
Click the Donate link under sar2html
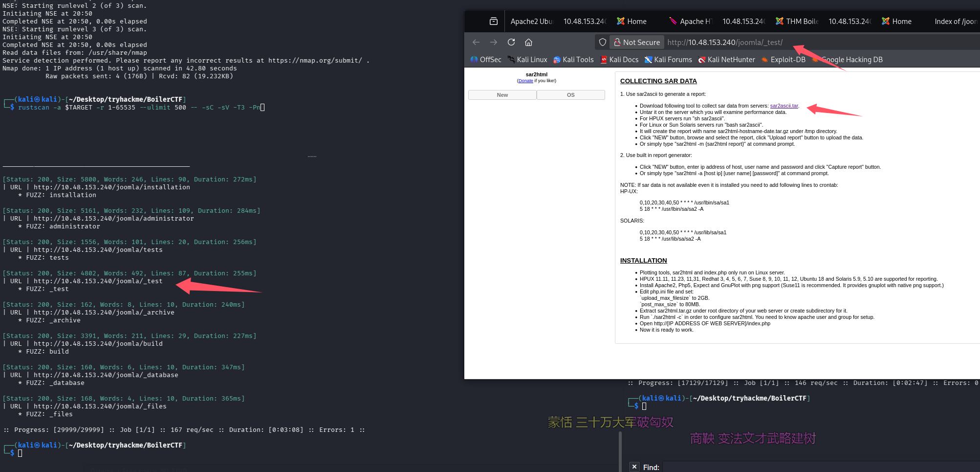(x=525, y=81)
